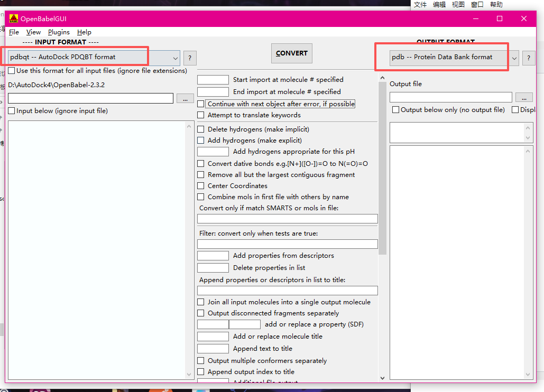Click the OpenBabelGUI title bar icon
This screenshot has height=392, width=544.
13,18
